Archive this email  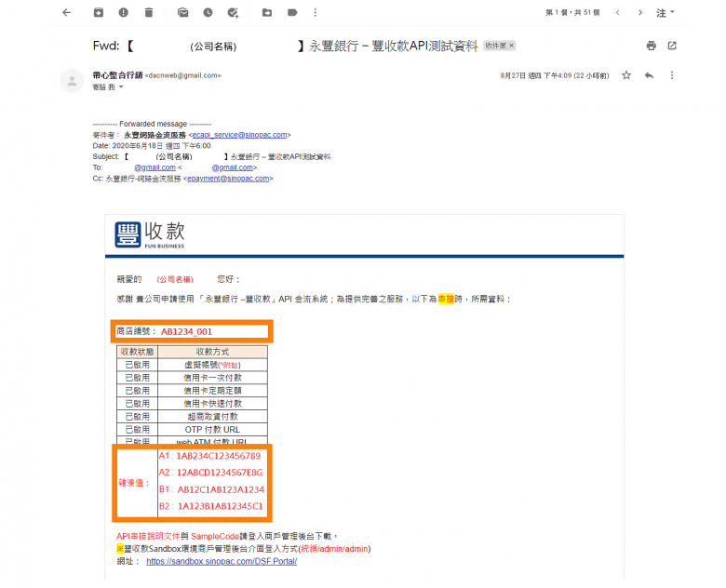pos(98,12)
